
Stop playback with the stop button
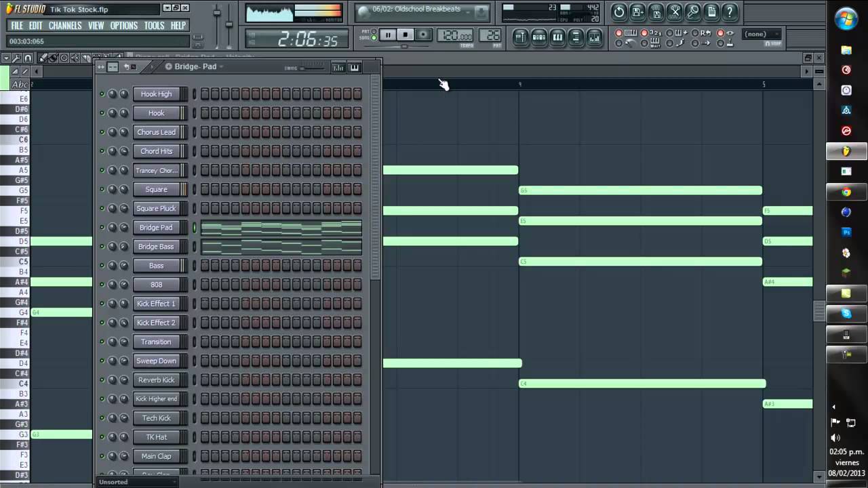(x=405, y=35)
